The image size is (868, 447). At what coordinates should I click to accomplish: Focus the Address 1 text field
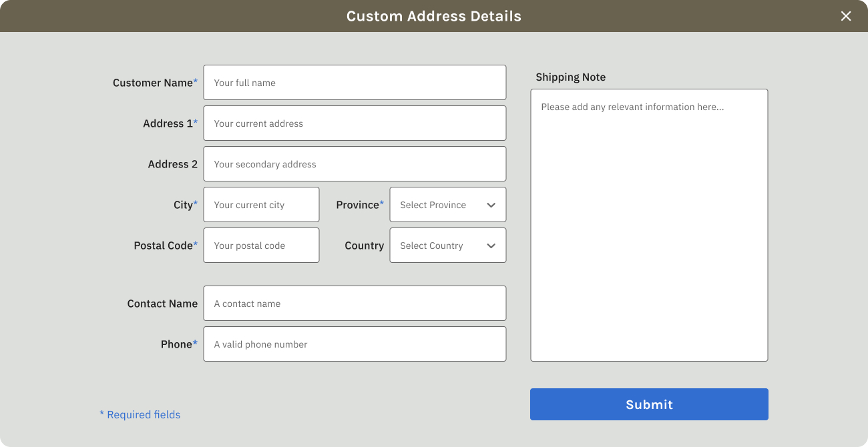355,123
